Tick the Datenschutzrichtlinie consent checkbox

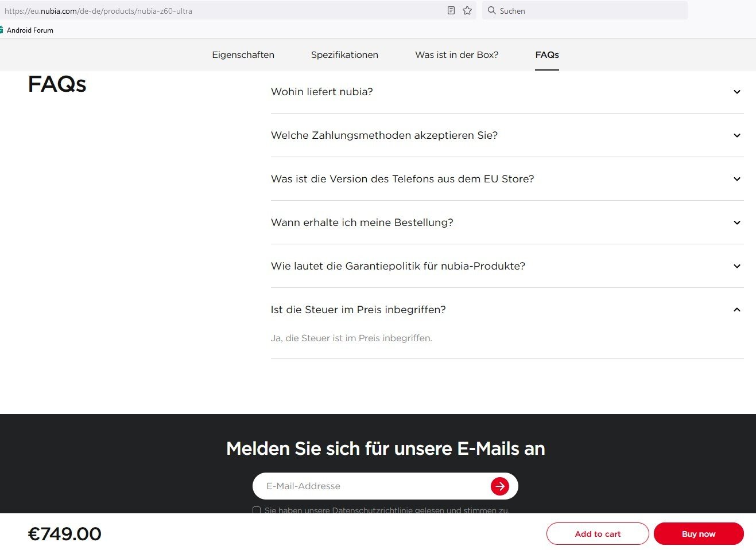point(257,510)
